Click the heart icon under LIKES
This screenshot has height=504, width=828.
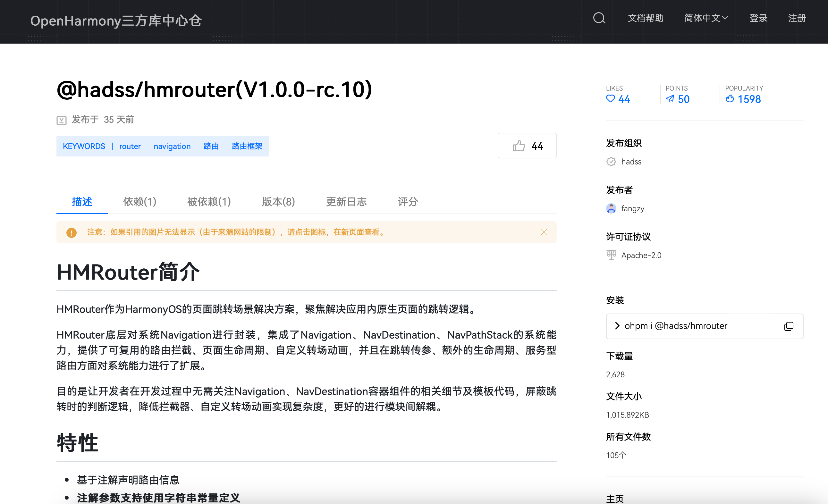[610, 99]
